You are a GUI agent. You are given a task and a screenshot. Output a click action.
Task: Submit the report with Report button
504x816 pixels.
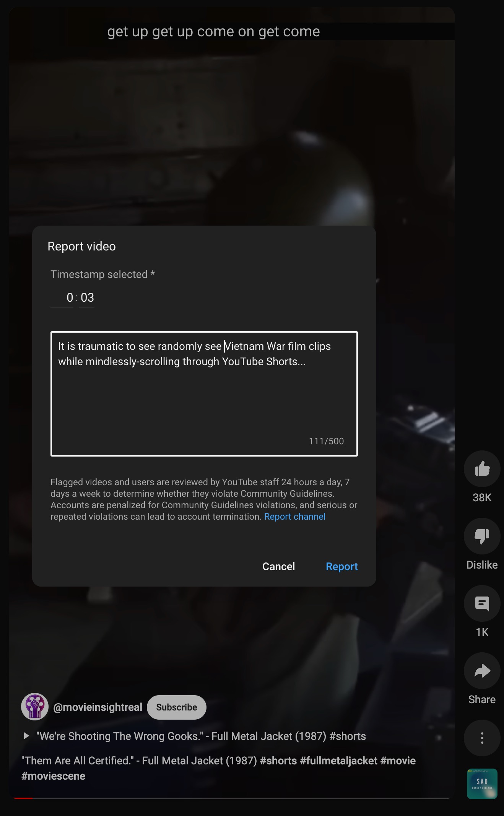[x=341, y=566]
